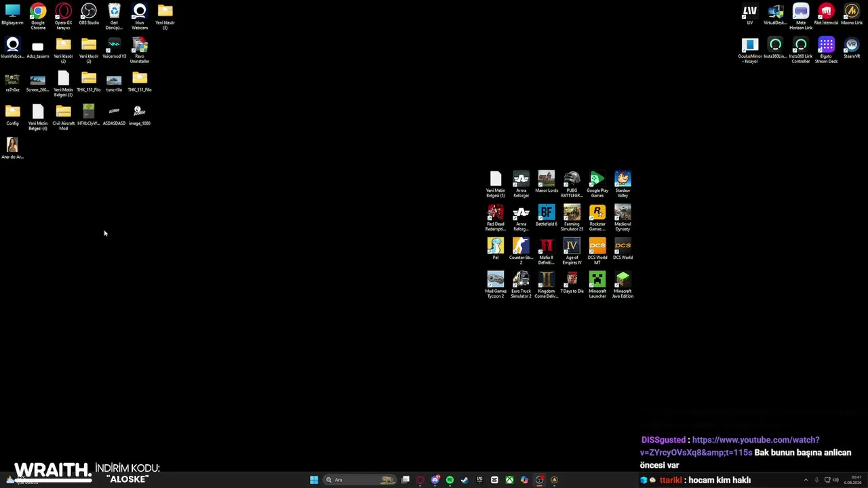Select the Meta Horizon Link shortcut
Viewport: 868px width, 488px height.
[x=801, y=16]
